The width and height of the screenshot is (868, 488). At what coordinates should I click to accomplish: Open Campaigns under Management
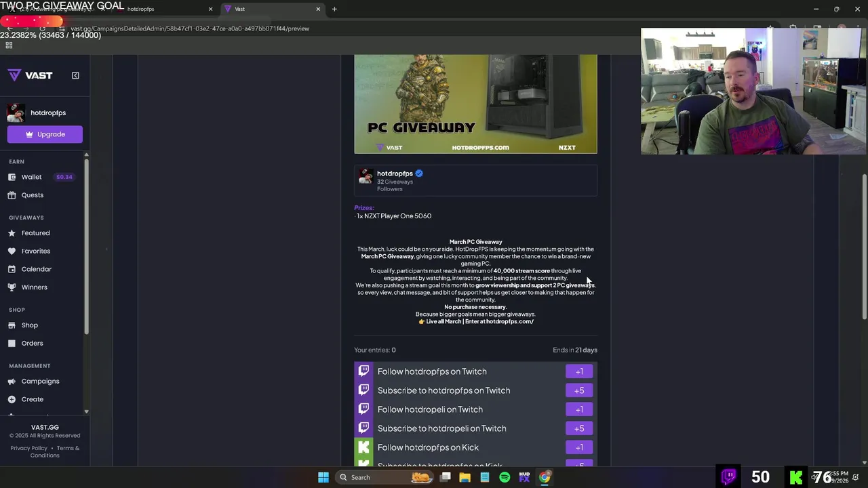(40, 382)
